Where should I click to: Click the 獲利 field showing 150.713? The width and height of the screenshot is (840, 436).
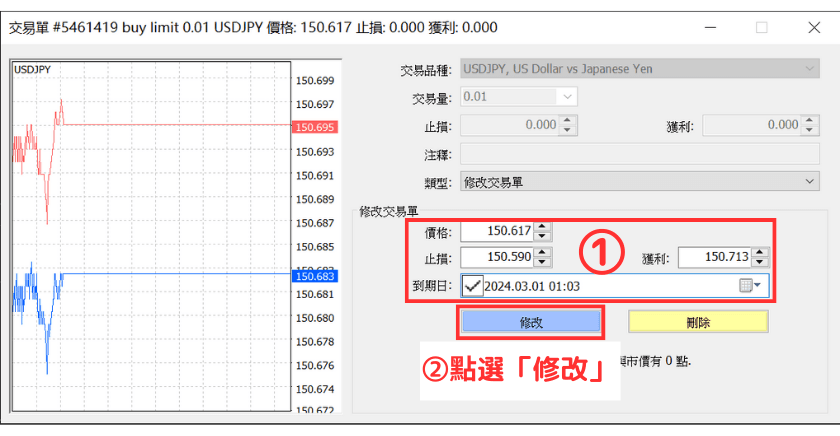[x=713, y=258]
